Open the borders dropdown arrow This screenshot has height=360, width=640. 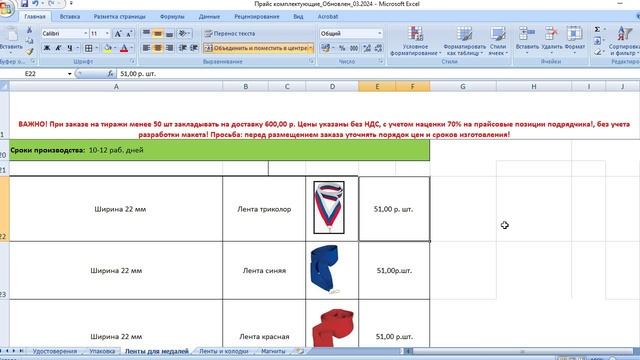point(96,48)
